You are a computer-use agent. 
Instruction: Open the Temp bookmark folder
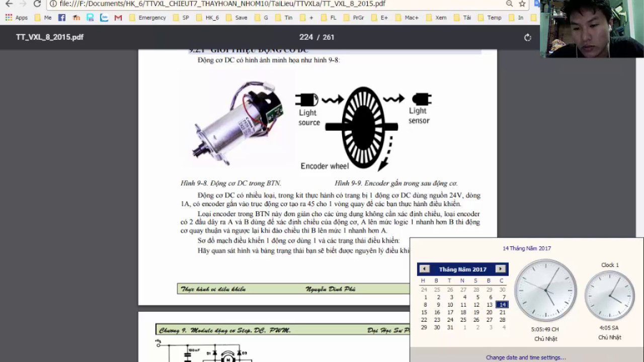[x=489, y=18]
